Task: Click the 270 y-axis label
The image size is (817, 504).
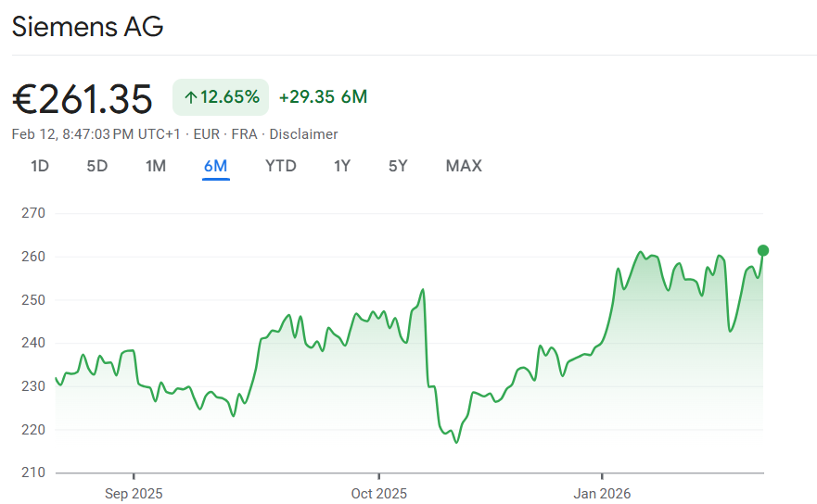Action: [x=33, y=213]
